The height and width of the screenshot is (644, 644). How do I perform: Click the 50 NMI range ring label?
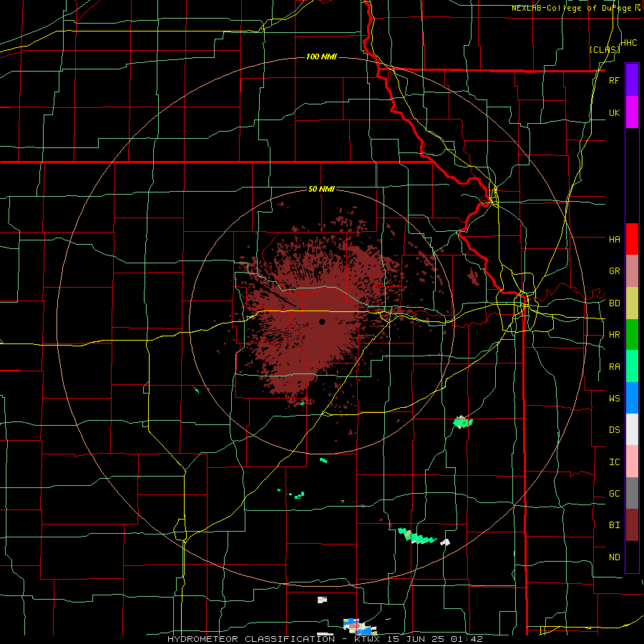321,190
